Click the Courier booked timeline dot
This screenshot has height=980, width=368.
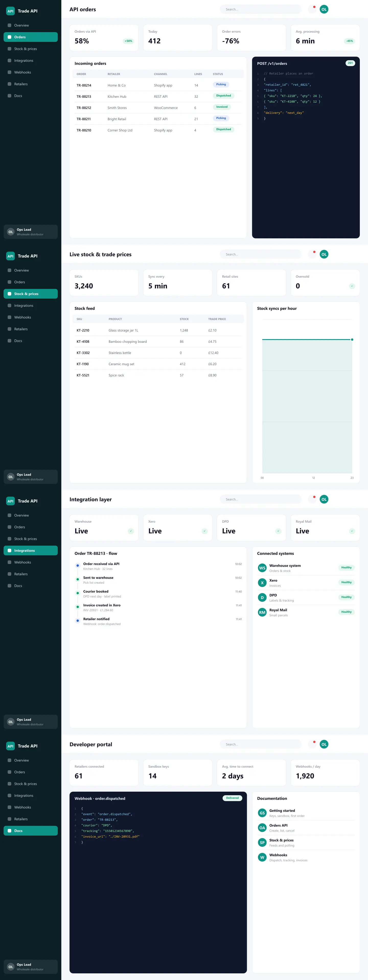pos(78,593)
